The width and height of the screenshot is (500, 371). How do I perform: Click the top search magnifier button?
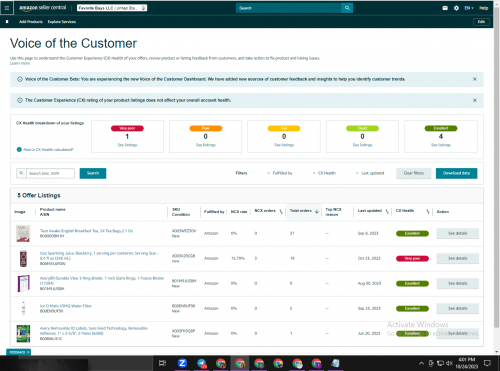(x=347, y=8)
